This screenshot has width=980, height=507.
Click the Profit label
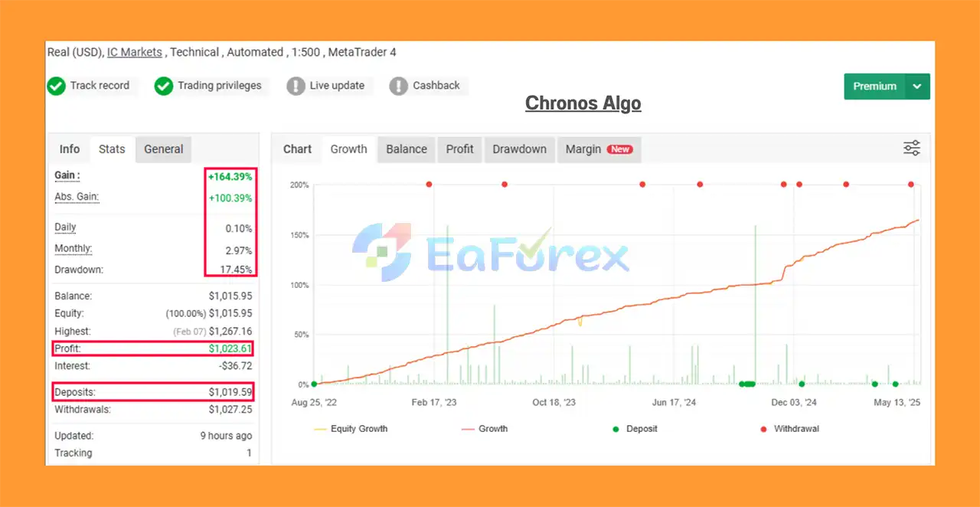click(67, 348)
